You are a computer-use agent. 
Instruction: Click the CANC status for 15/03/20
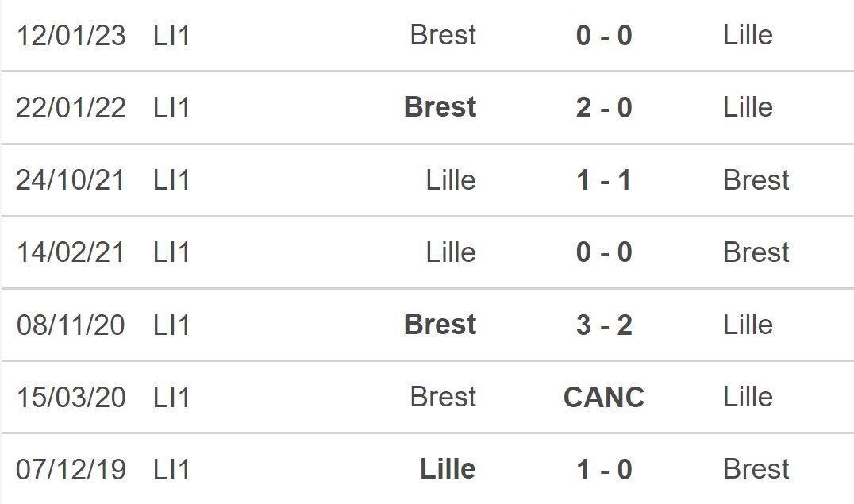point(603,397)
